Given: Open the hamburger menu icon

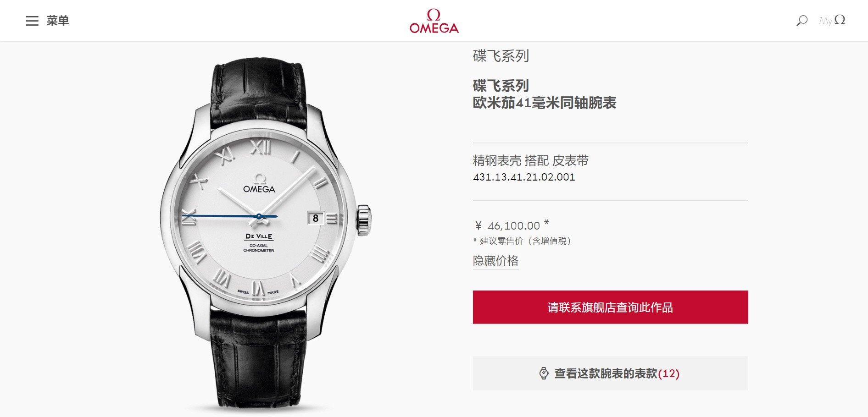Looking at the screenshot, I should (32, 21).
